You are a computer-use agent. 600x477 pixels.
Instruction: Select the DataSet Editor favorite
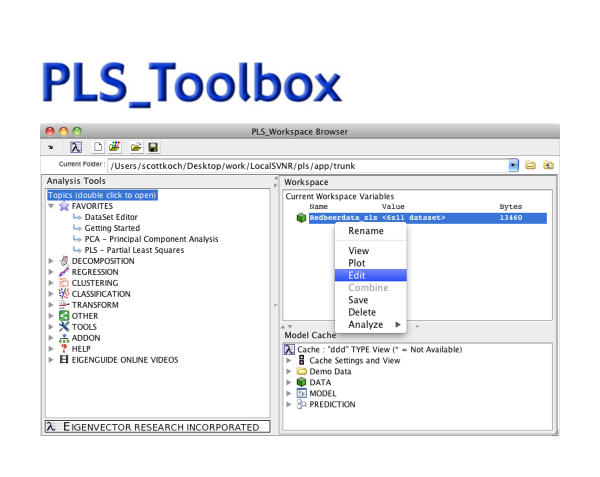point(111,217)
